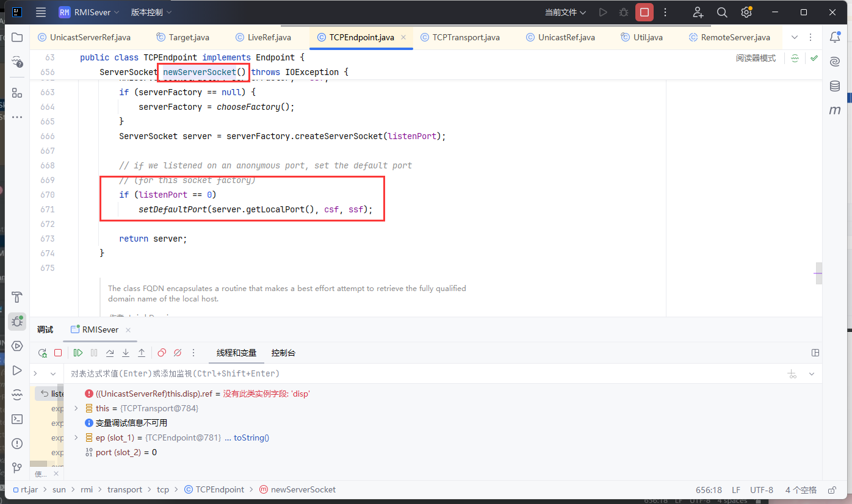The width and height of the screenshot is (852, 504).
Task: Click the toString() link for ep
Action: tap(251, 437)
